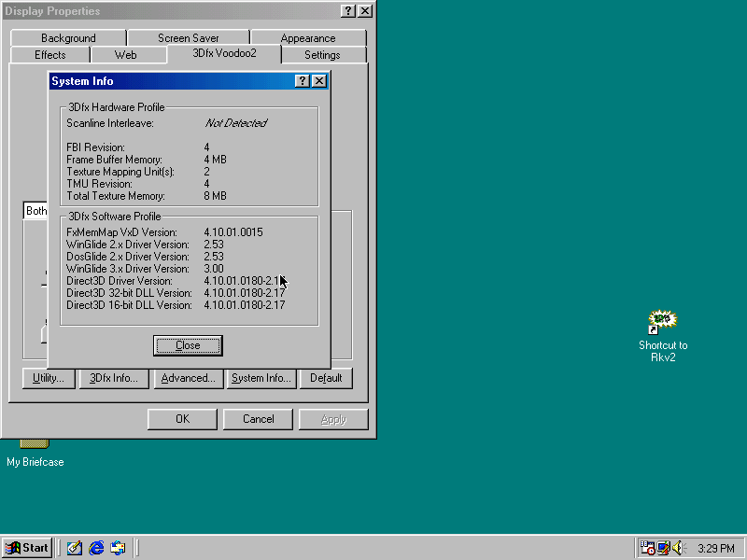The image size is (747, 560).
Task: Click the Apply button
Action: click(x=333, y=419)
